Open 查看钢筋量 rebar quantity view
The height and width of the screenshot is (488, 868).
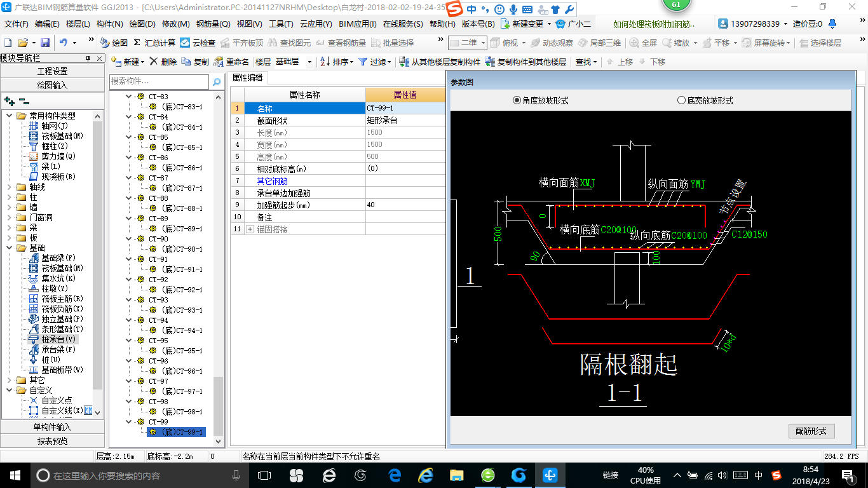click(x=341, y=43)
